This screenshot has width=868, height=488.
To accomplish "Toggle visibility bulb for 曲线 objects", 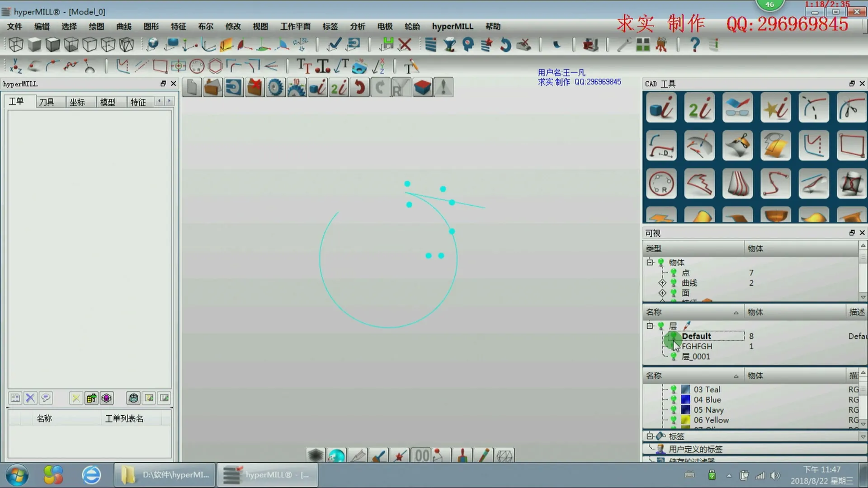I will tap(674, 283).
